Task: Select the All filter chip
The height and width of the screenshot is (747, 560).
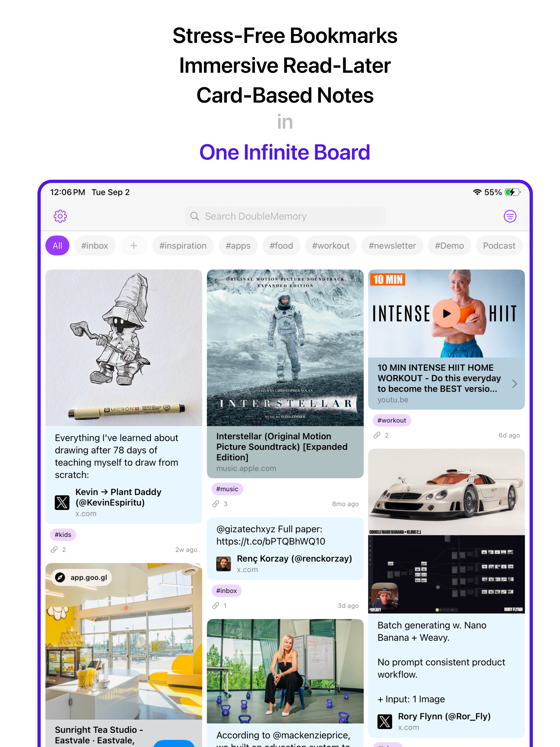Action: (58, 245)
